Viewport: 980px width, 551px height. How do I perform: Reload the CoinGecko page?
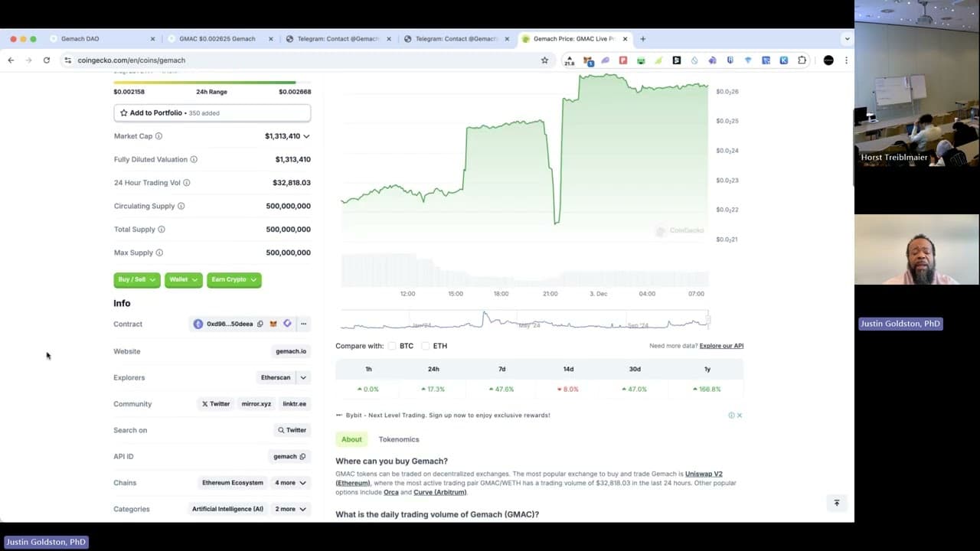47,60
